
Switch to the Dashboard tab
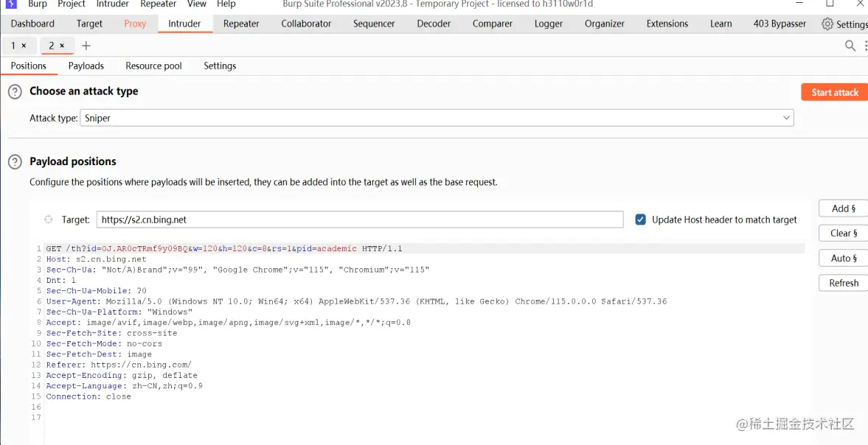pos(32,24)
